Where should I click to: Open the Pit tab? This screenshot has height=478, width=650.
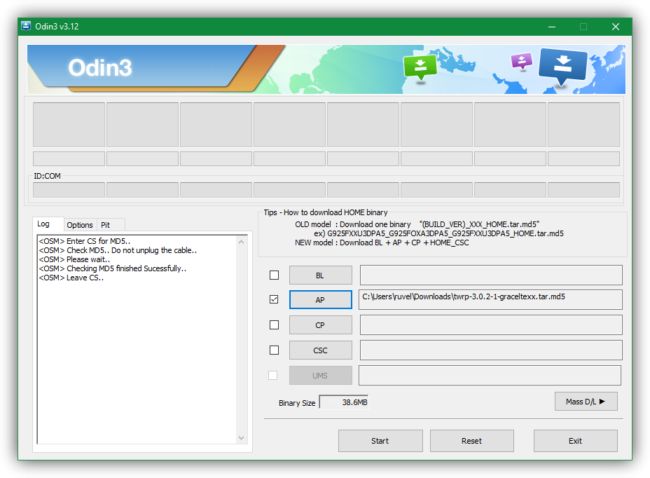106,225
